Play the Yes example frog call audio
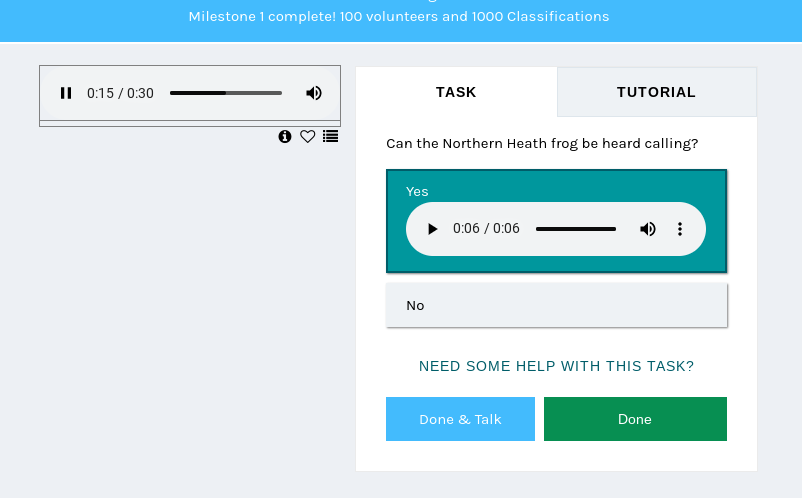This screenshot has width=802, height=498. [x=432, y=229]
